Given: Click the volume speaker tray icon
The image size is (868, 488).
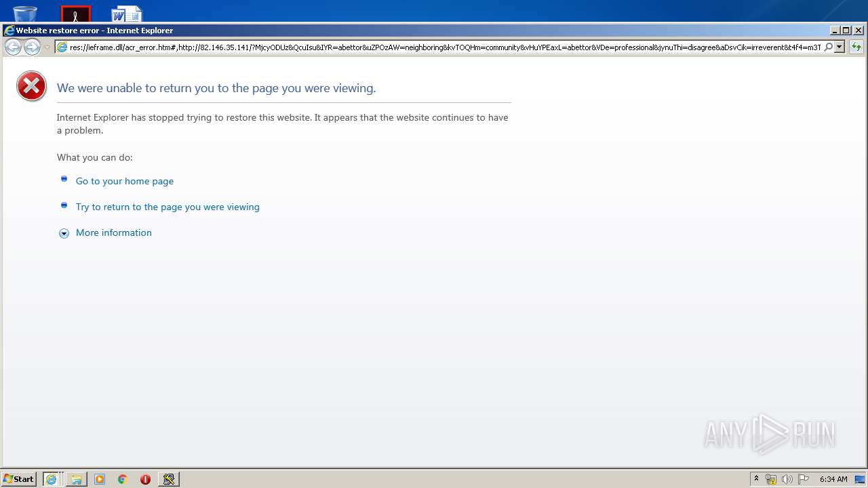Looking at the screenshot, I should 787,479.
